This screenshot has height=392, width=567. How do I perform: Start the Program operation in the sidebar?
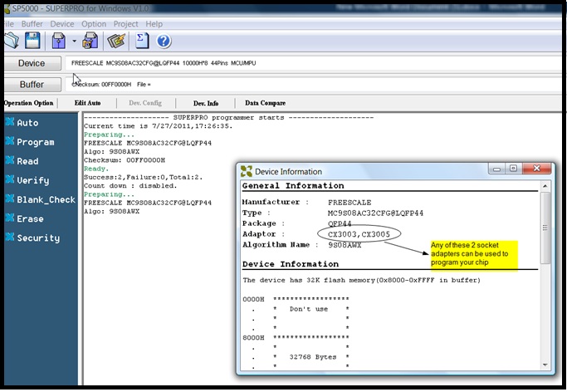pos(35,142)
